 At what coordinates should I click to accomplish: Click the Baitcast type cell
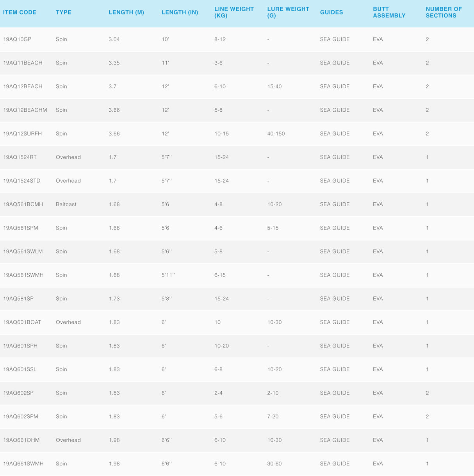click(66, 204)
